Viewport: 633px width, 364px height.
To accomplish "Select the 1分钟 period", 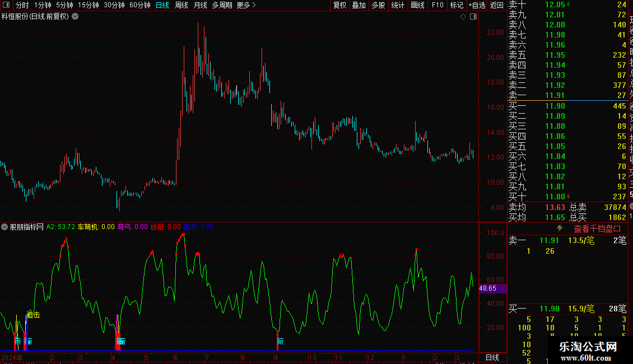I will coord(43,5).
